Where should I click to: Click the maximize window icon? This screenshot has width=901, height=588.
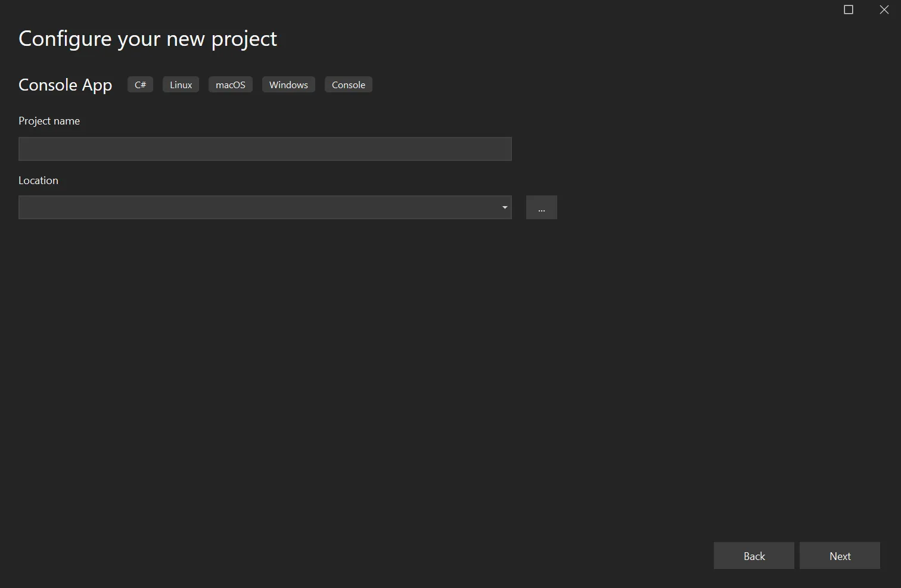(849, 10)
